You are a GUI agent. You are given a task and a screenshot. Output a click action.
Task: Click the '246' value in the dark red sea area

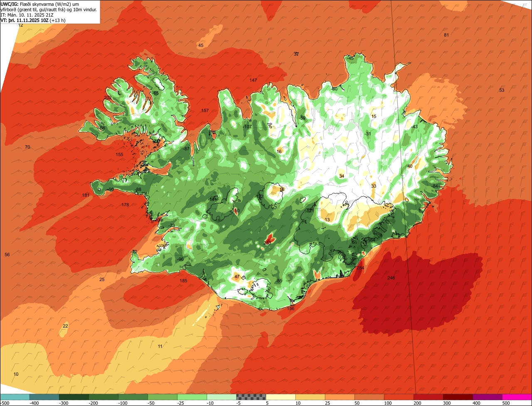[391, 278]
